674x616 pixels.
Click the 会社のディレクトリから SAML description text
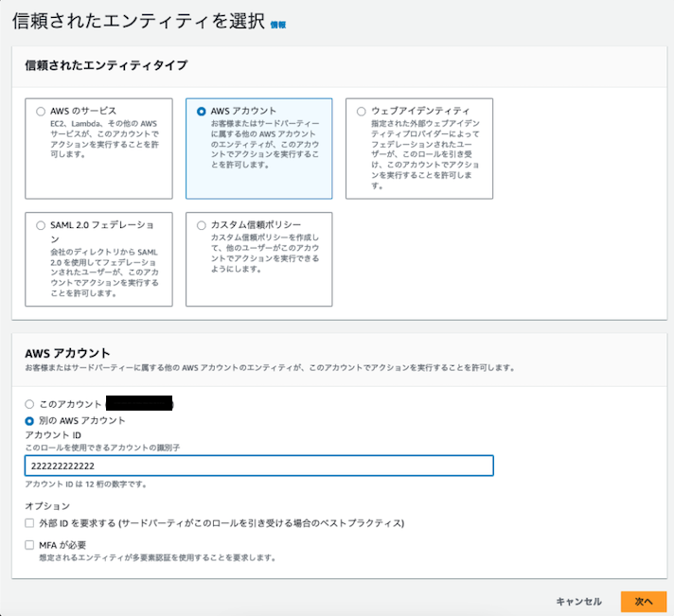(x=104, y=273)
